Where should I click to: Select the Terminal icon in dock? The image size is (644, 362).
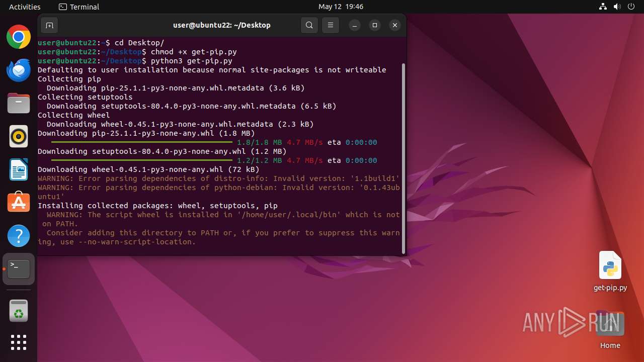coord(19,269)
